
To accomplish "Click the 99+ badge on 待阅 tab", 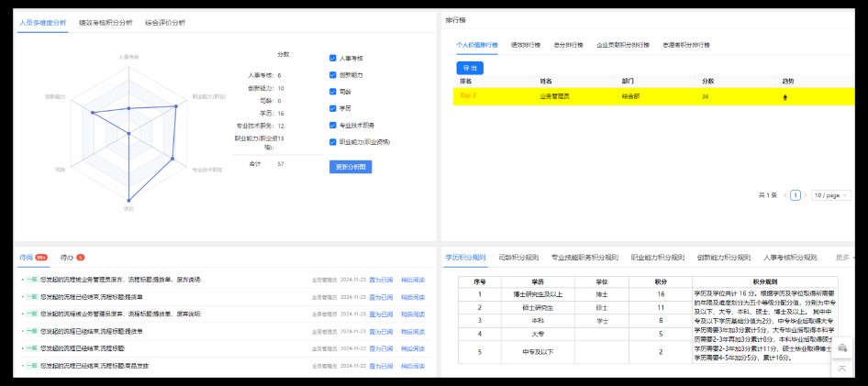I will (x=41, y=258).
